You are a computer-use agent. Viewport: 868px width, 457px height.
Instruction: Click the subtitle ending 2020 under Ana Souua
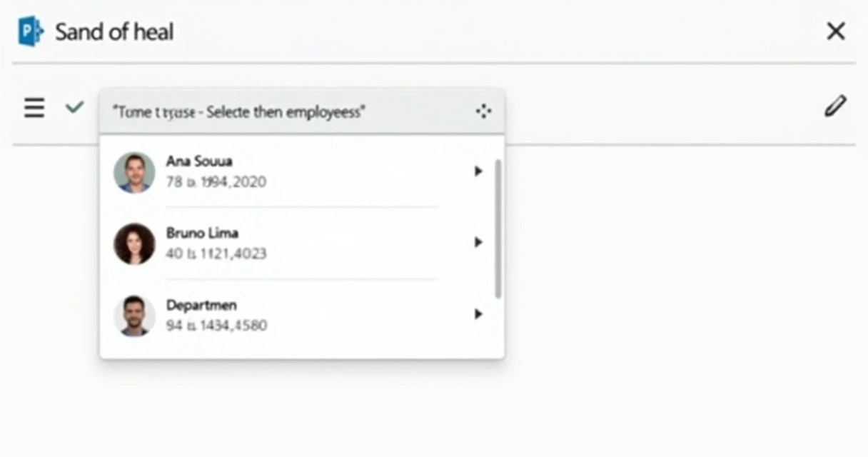[x=216, y=182]
